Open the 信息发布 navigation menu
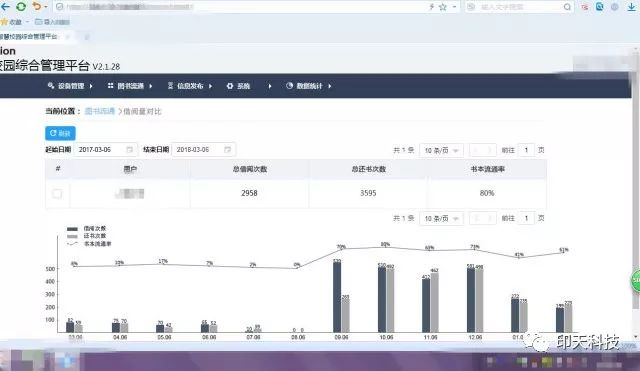 pyautogui.click(x=190, y=86)
